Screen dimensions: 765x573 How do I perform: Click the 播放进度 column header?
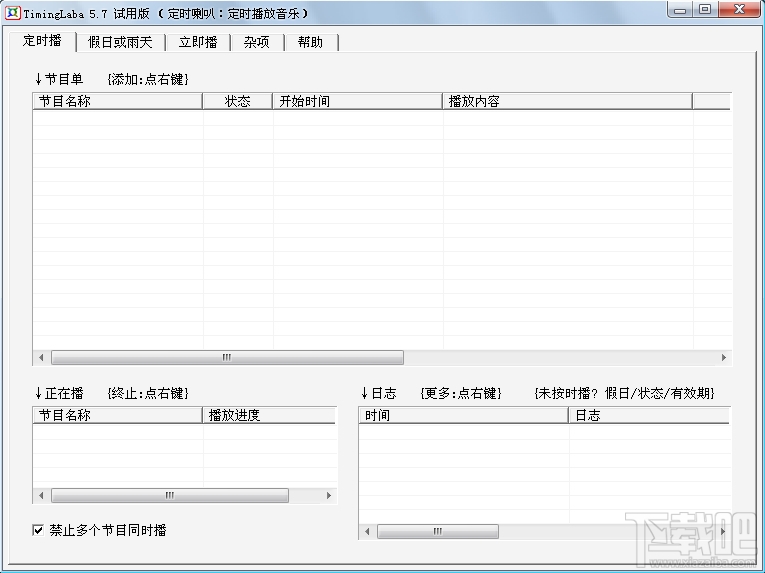(x=269, y=415)
